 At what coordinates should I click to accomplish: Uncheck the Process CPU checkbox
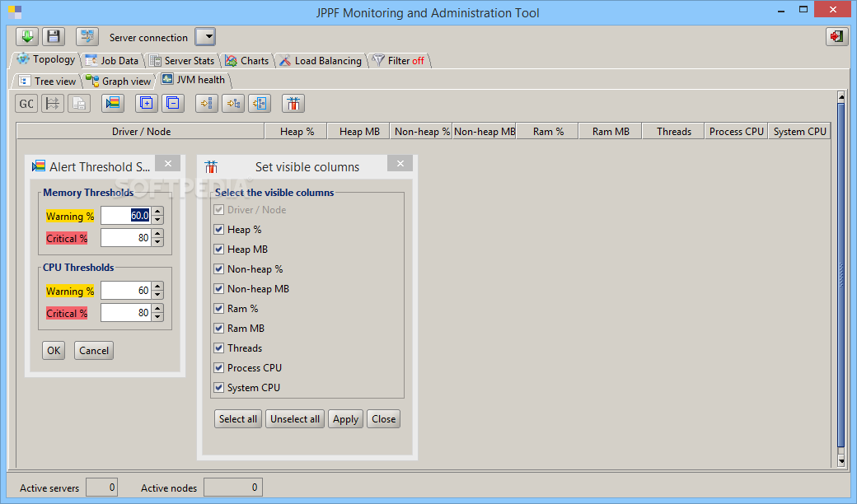[x=218, y=367]
